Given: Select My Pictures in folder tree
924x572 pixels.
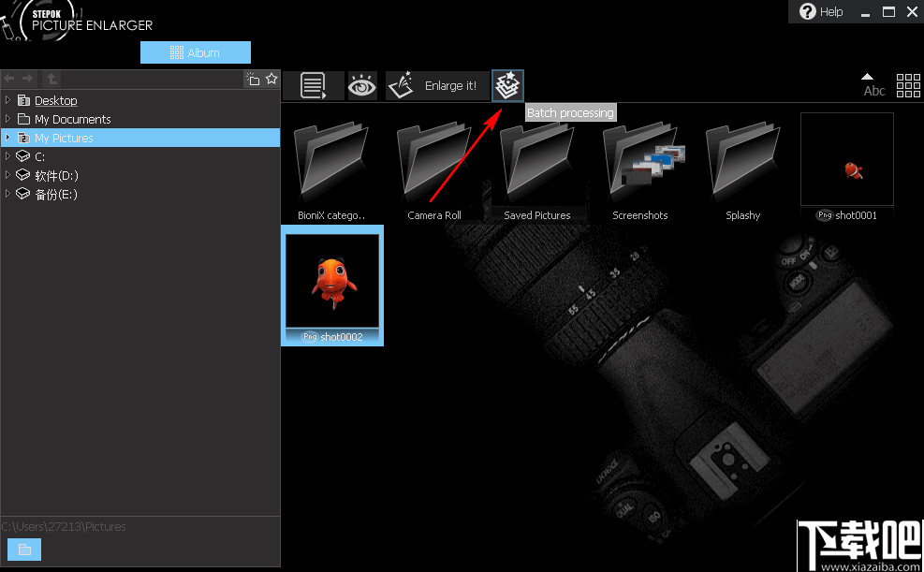Looking at the screenshot, I should (x=64, y=138).
